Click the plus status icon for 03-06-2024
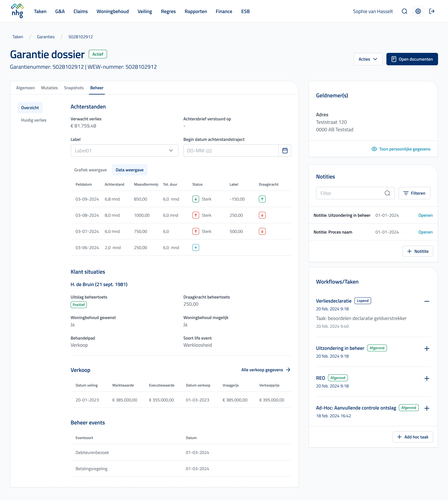The image size is (448, 500). 196,248
